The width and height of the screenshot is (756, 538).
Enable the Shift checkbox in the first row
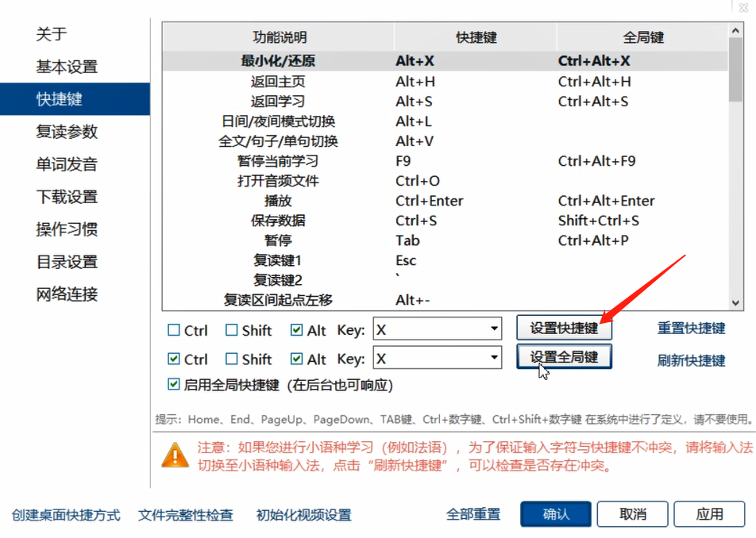(x=232, y=329)
